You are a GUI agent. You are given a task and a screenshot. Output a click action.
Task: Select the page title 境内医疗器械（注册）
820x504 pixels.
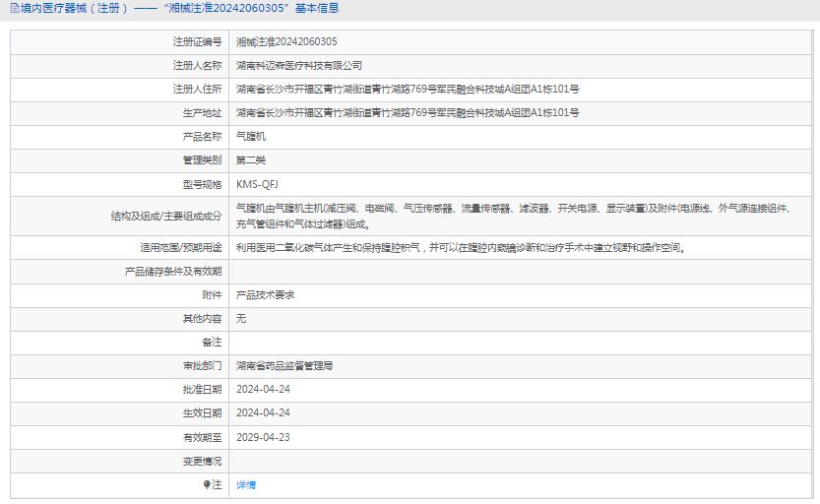(74, 8)
